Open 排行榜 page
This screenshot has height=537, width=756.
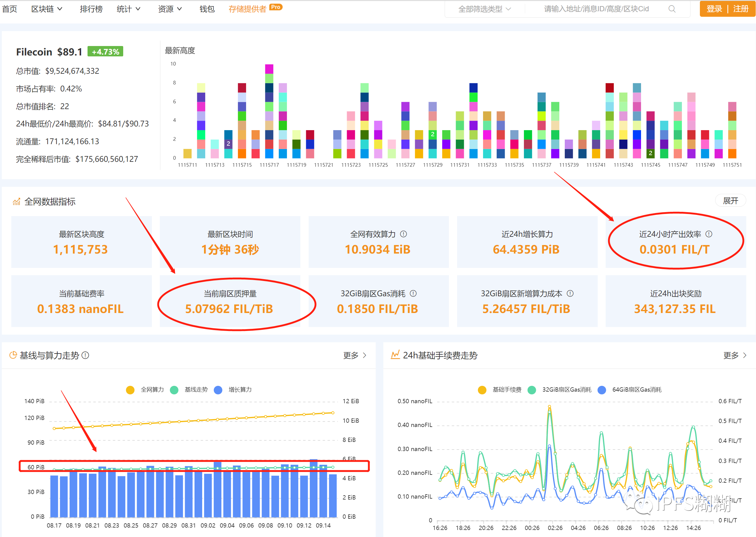click(x=91, y=9)
